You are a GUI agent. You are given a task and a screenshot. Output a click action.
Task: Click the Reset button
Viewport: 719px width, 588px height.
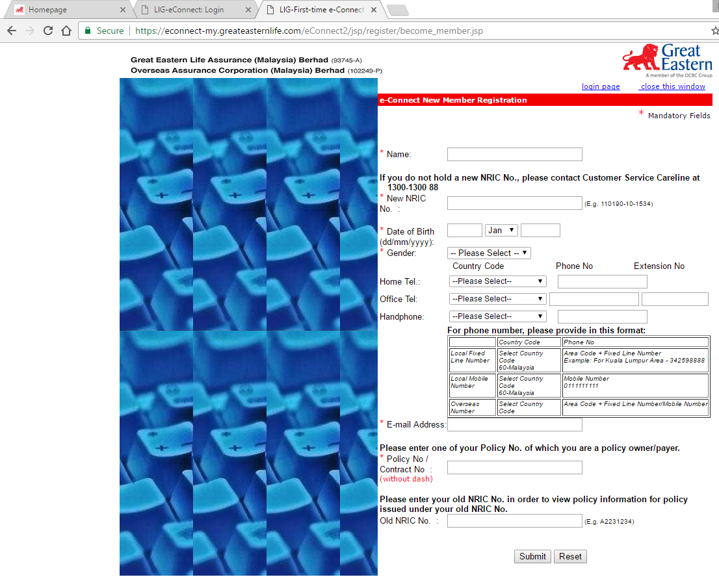click(570, 556)
